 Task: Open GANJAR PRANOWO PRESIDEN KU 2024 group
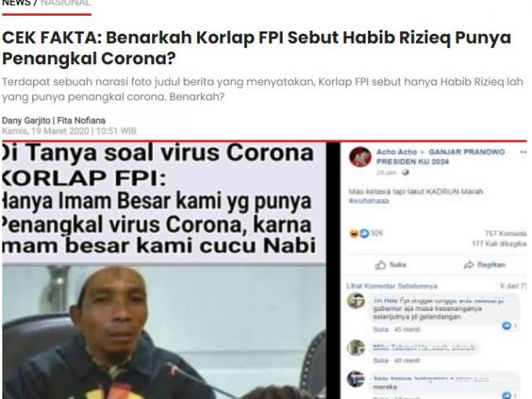[x=441, y=157]
